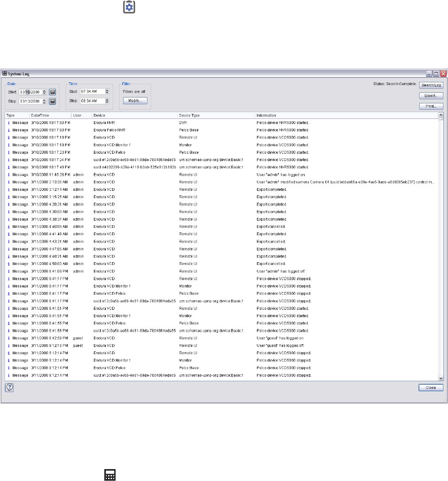Open the Start date calendar picker
This screenshot has height=481, width=448.
point(53,92)
